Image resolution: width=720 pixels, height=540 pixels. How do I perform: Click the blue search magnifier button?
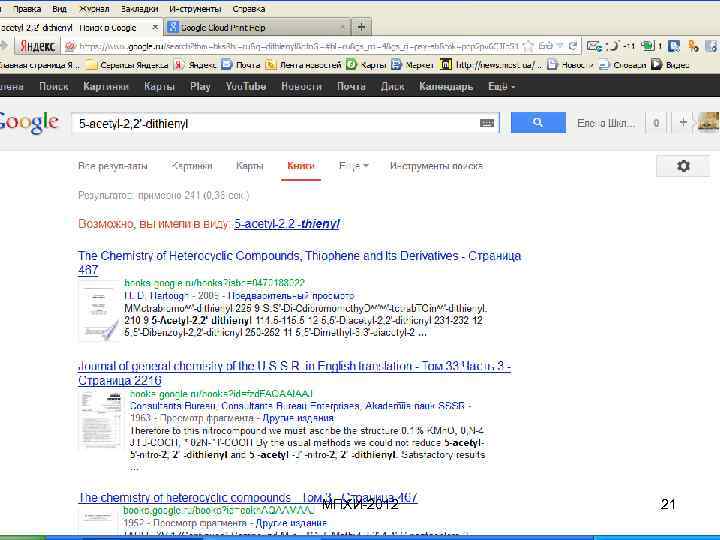click(538, 122)
